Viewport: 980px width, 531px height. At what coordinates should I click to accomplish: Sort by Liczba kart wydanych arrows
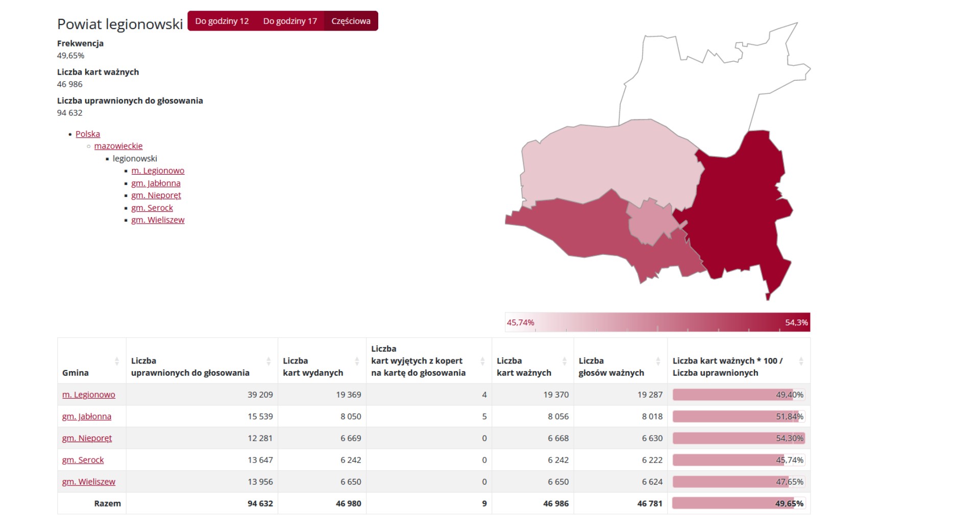[x=357, y=361]
